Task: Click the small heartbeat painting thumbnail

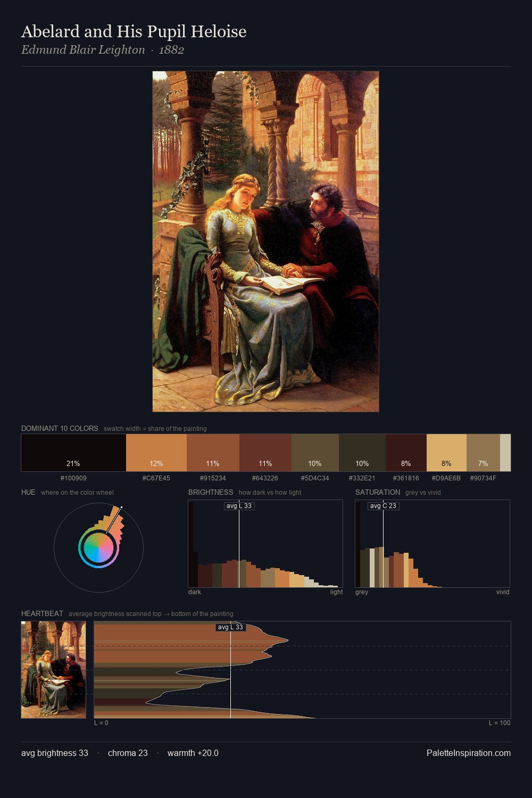Action: [x=53, y=670]
